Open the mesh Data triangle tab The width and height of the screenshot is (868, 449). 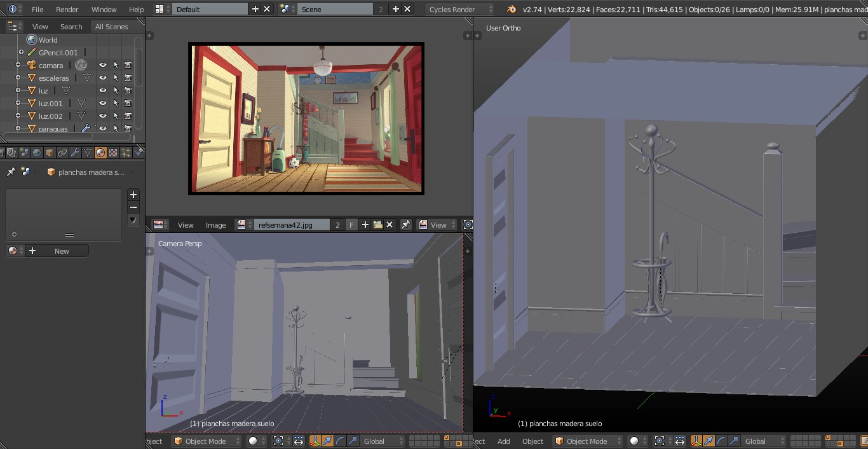pos(88,153)
